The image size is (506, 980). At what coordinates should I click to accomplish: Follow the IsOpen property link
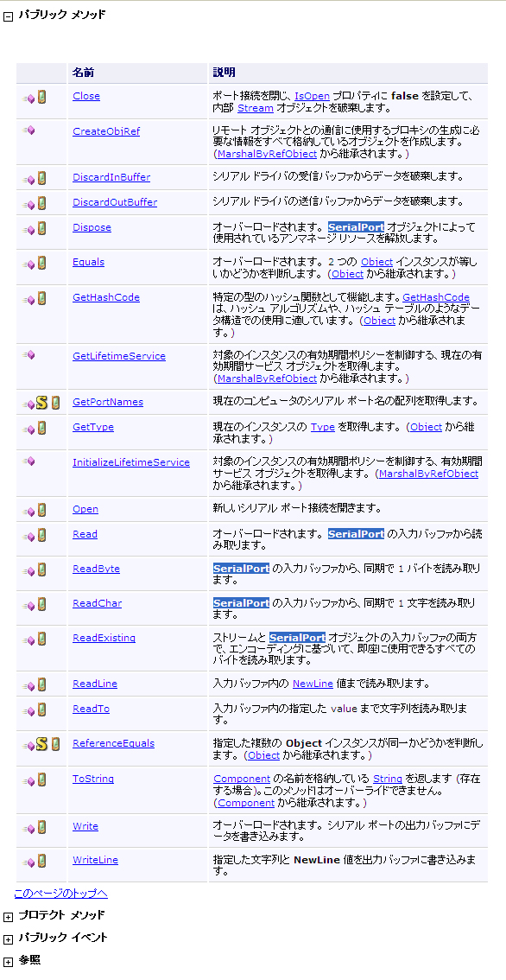[x=312, y=97]
